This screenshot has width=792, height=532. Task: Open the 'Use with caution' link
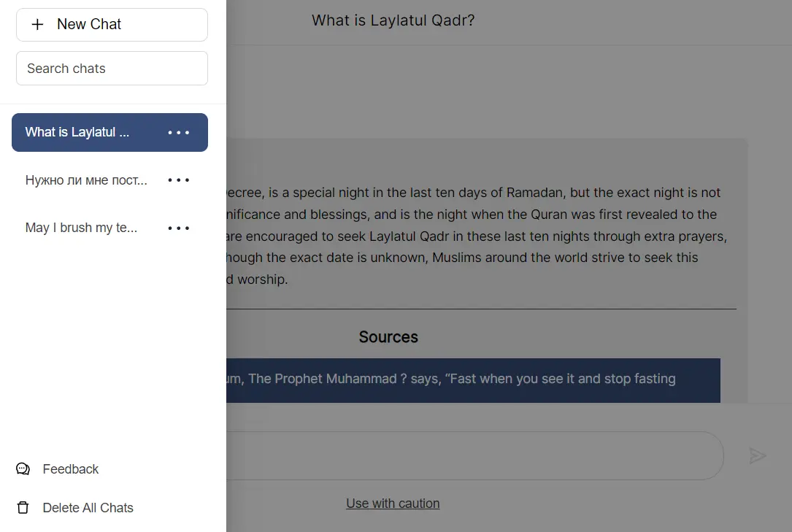point(393,503)
